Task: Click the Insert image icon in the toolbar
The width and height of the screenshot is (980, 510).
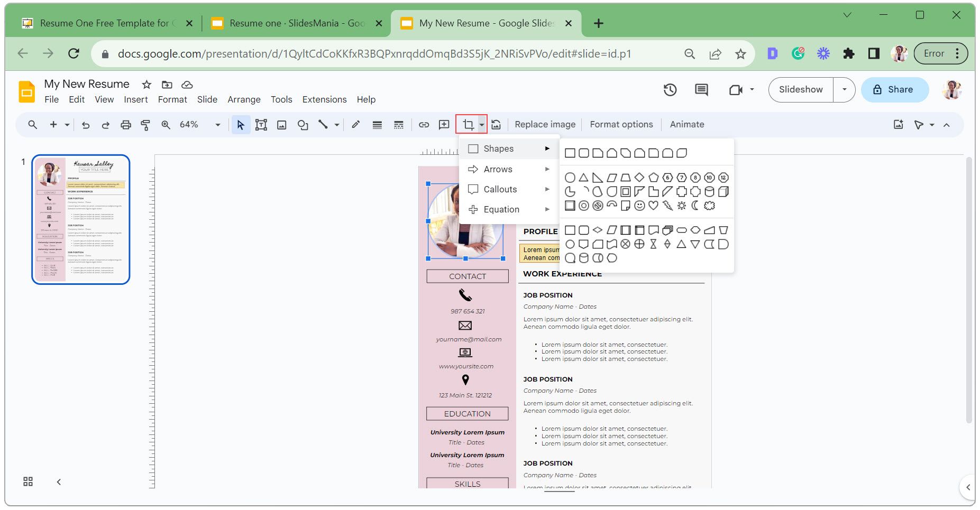Action: [282, 125]
